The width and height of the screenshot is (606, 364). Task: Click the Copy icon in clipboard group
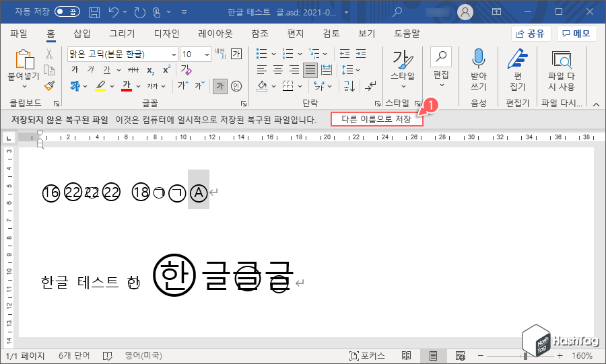coord(49,70)
